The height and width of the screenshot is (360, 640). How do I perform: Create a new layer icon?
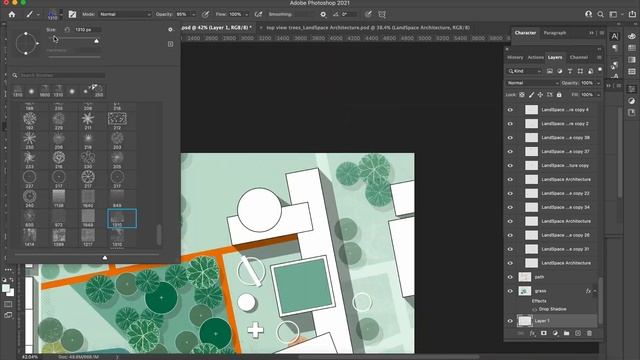[x=578, y=333]
